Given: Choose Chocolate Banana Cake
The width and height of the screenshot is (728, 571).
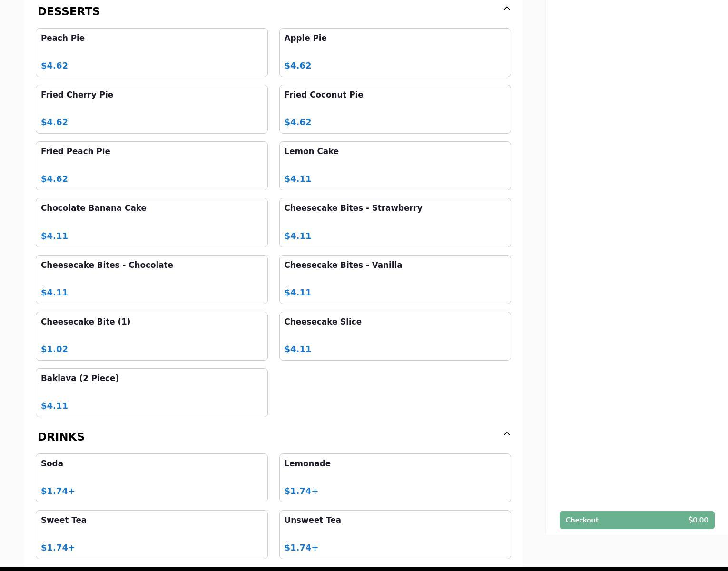Looking at the screenshot, I should tap(151, 222).
